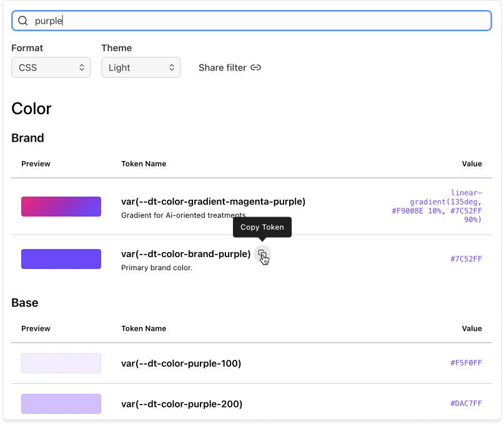504x425 pixels.
Task: Click the #7C52FF value text
Action: [x=466, y=259]
